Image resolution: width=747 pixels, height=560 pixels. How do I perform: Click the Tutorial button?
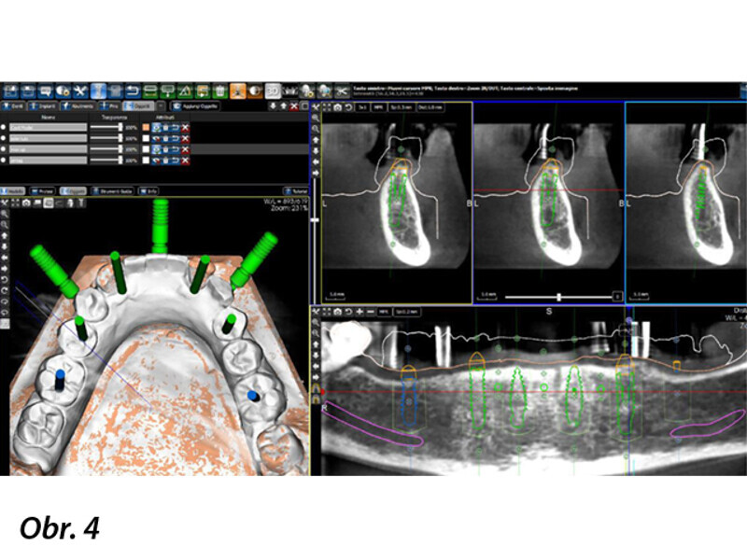(x=294, y=189)
